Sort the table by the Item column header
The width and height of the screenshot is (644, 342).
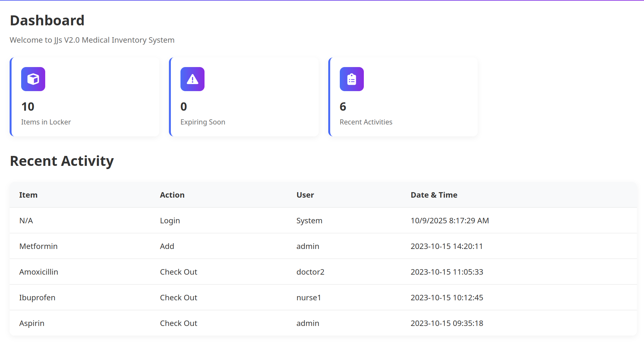point(28,195)
